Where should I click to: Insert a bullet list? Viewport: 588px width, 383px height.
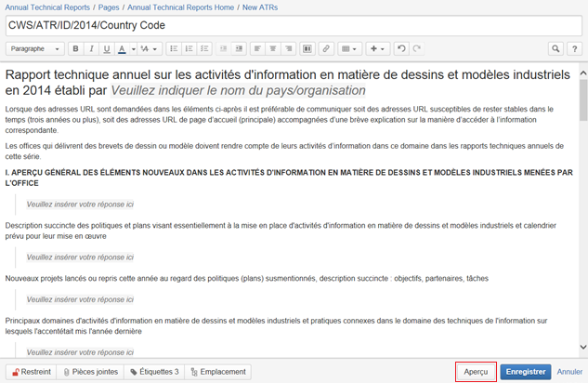(174, 48)
